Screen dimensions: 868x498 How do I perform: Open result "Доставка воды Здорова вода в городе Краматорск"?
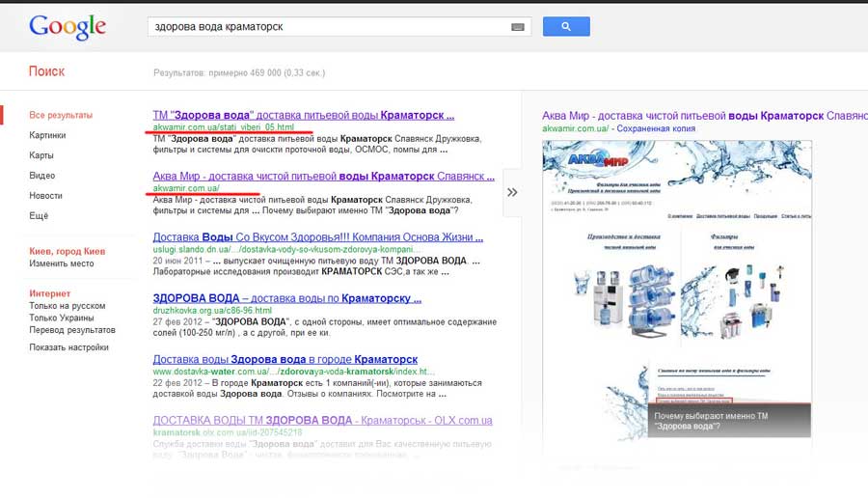point(285,359)
